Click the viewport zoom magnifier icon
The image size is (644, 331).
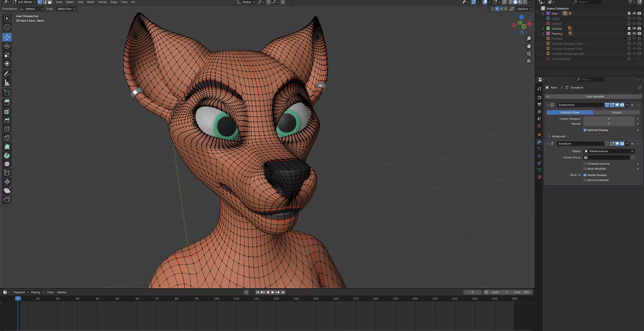pos(529,38)
